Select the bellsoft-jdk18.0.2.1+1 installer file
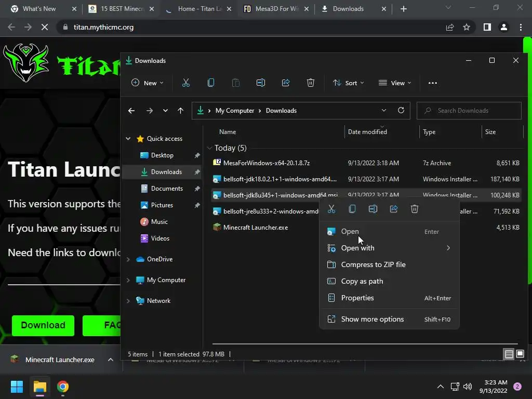This screenshot has height=399, width=532. 366,179
